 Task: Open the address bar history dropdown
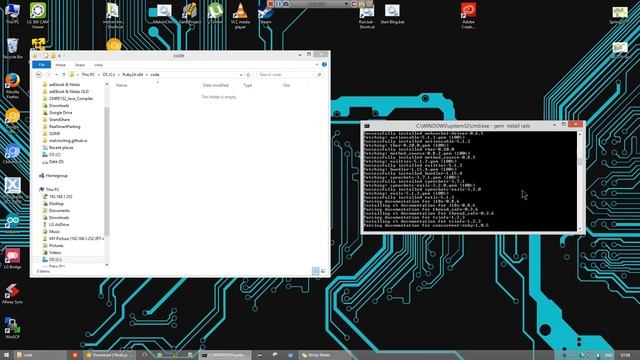click(241, 75)
